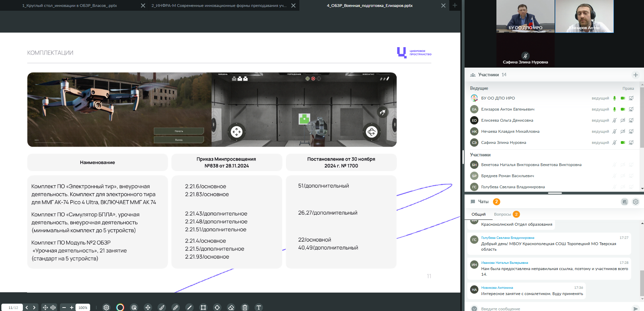Pick the straight line tool
The height and width of the screenshot is (311, 644).
189,308
